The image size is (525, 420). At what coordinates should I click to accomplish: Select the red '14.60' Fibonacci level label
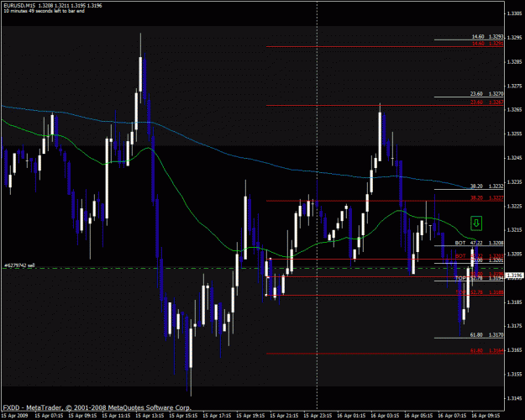click(x=478, y=44)
